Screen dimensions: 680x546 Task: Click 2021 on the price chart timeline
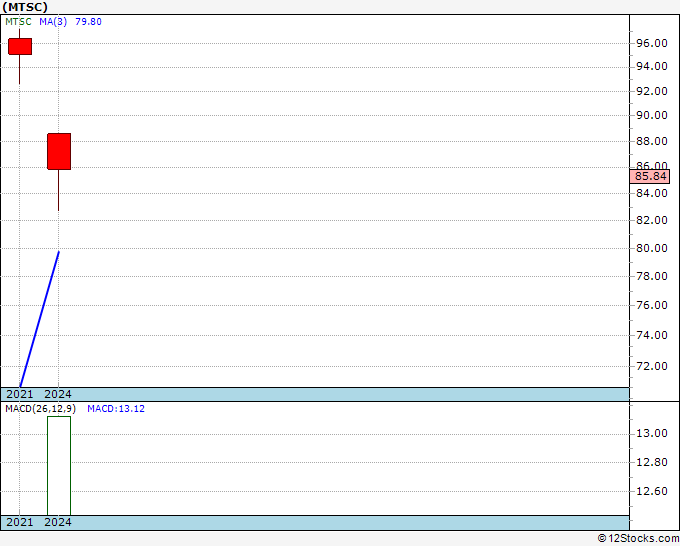tap(20, 394)
